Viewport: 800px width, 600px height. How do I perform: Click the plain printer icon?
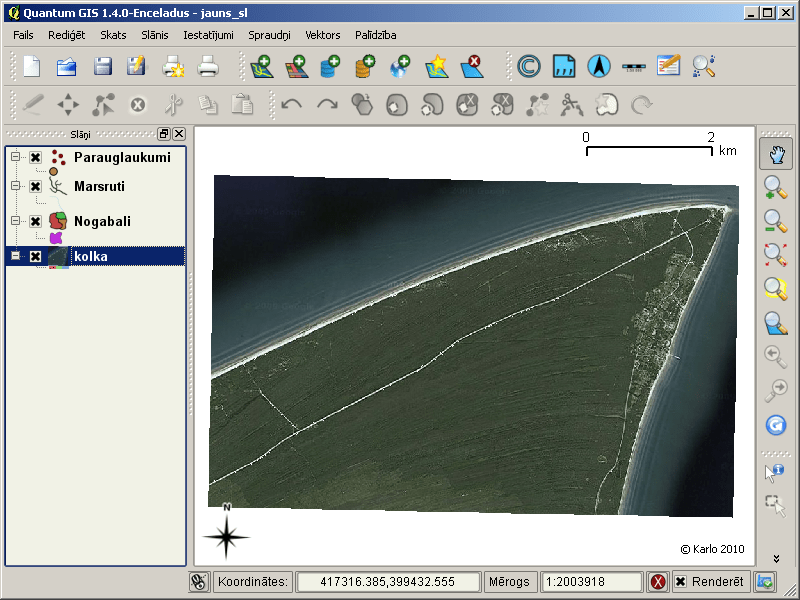tap(208, 67)
